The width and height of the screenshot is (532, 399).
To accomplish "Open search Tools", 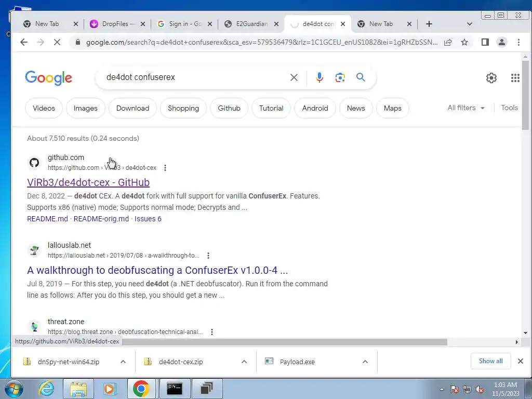I will tap(509, 108).
